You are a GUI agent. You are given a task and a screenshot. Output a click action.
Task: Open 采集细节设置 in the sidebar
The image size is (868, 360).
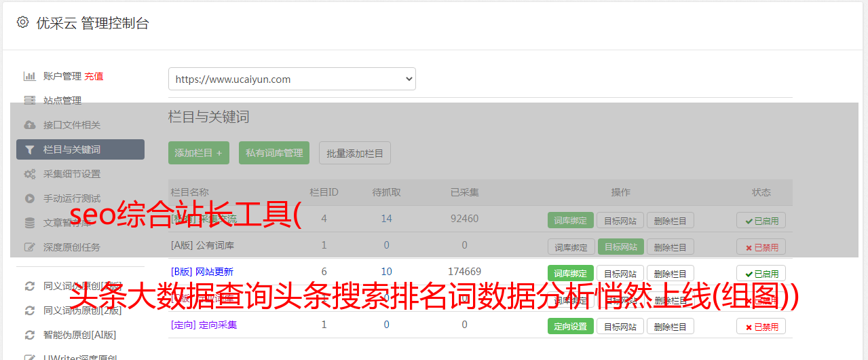click(x=72, y=174)
